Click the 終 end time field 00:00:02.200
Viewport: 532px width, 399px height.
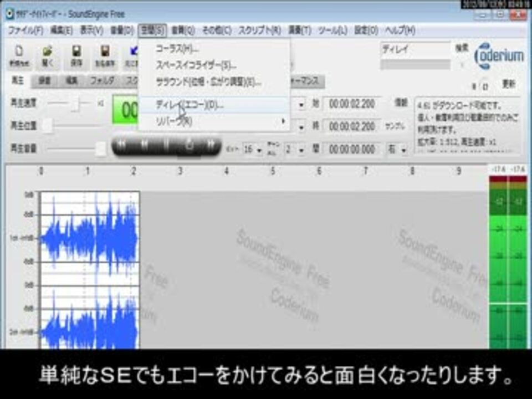[351, 126]
